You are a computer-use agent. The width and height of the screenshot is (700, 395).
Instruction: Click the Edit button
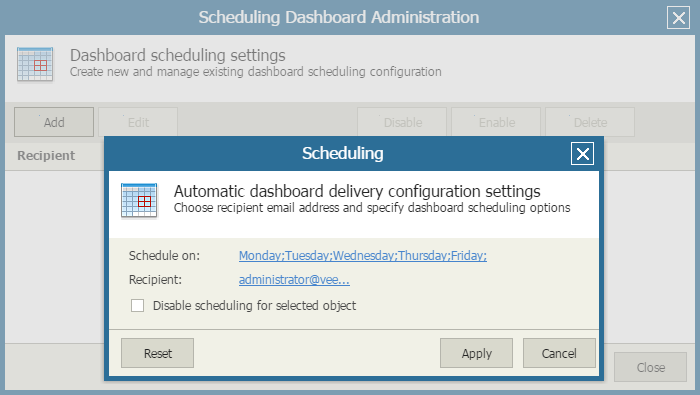click(138, 122)
